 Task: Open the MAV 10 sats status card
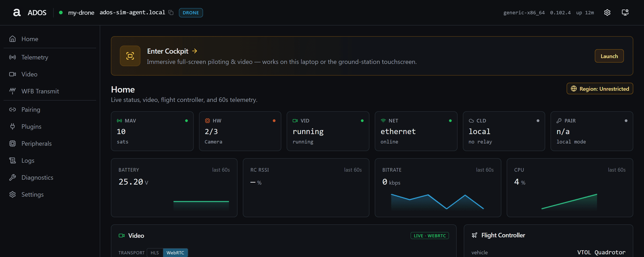(152, 131)
